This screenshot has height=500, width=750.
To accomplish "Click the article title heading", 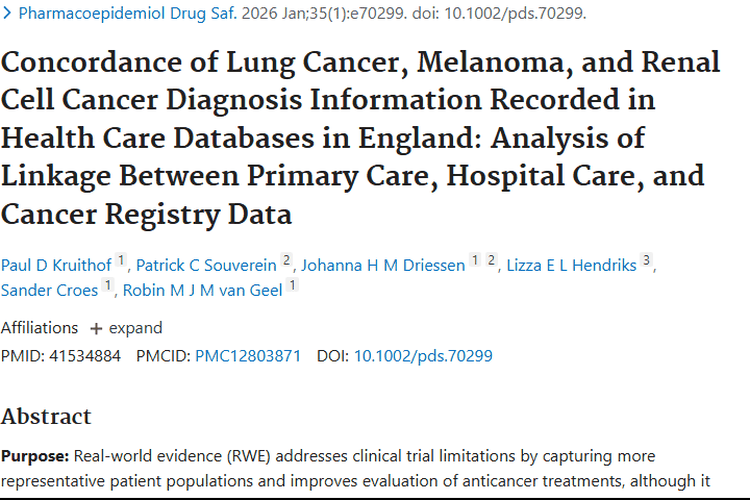I will click(360, 138).
